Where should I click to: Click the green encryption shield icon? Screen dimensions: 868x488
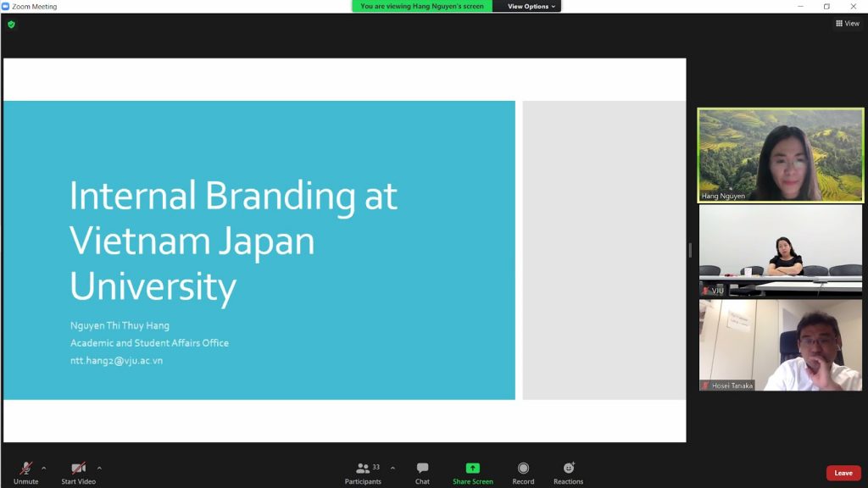[x=11, y=25]
